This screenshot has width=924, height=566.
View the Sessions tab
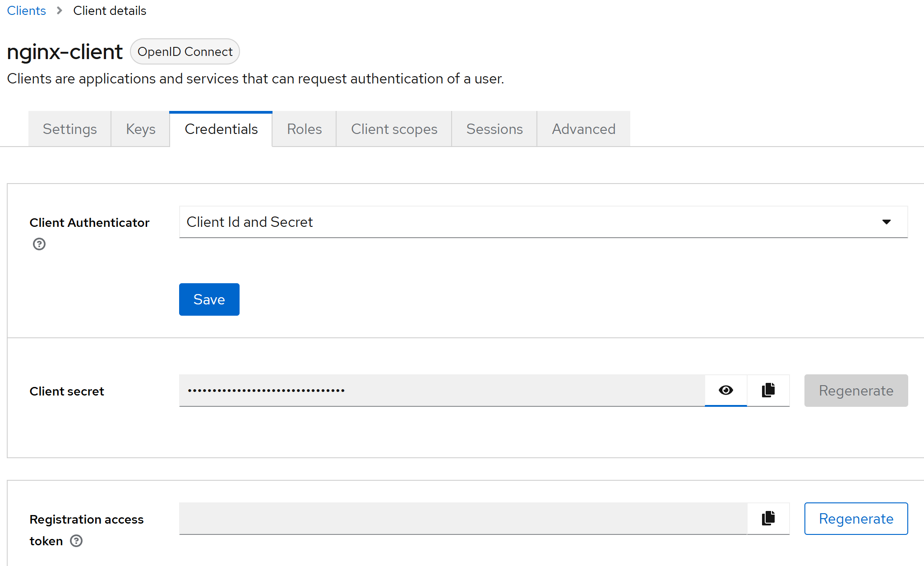[x=494, y=129]
